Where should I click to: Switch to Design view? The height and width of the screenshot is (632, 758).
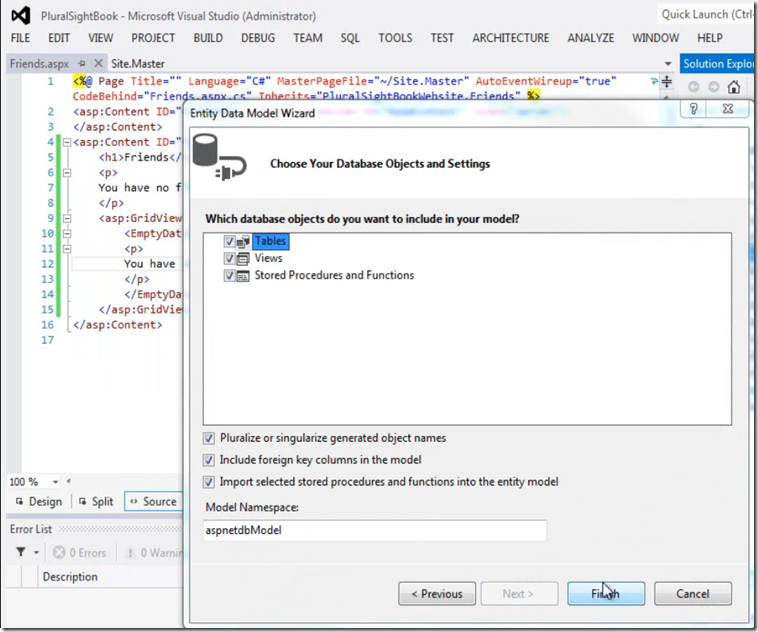click(x=39, y=501)
